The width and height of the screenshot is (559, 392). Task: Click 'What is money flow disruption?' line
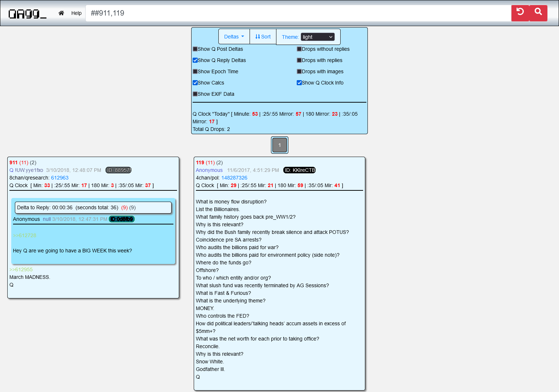[231, 202]
